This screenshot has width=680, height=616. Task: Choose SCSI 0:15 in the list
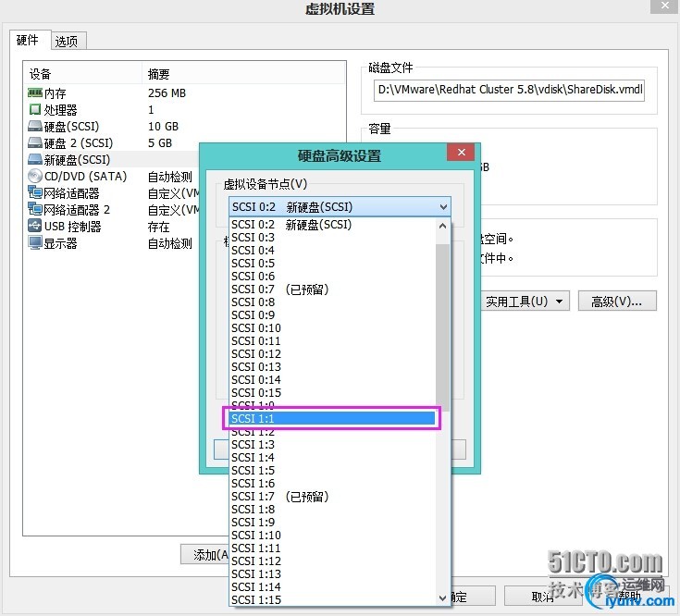click(332, 393)
